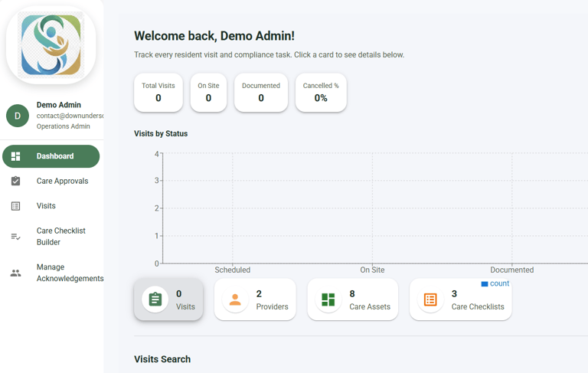588x373 pixels.
Task: Toggle the blue count legend swatch
Action: click(x=485, y=284)
